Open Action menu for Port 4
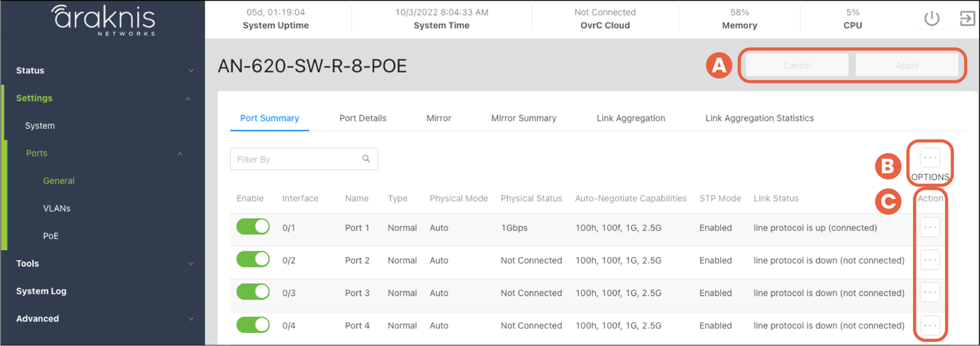Image resolution: width=980 pixels, height=346 pixels. pos(929,325)
